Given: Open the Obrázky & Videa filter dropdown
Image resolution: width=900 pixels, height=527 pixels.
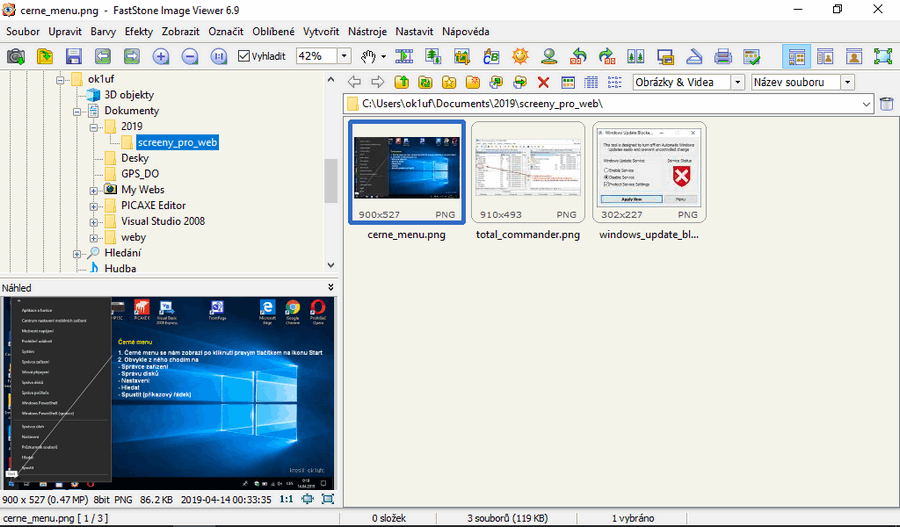Looking at the screenshot, I should pos(737,82).
